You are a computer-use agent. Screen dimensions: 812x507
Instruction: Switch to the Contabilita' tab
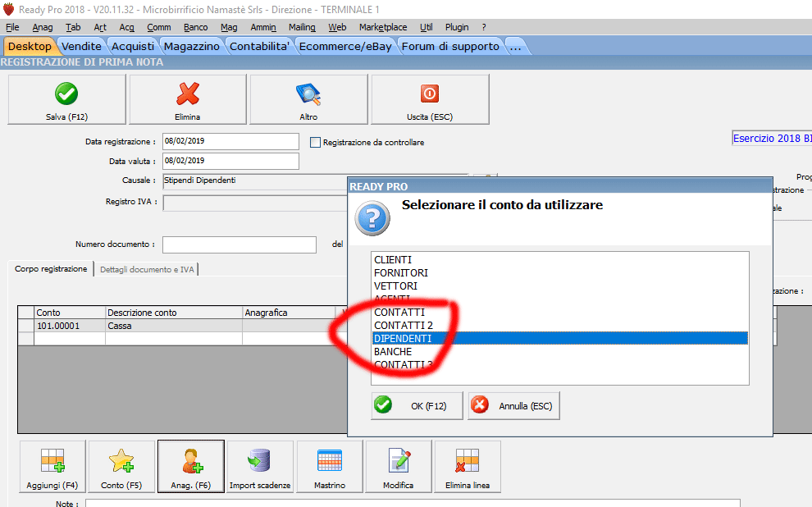(x=259, y=46)
